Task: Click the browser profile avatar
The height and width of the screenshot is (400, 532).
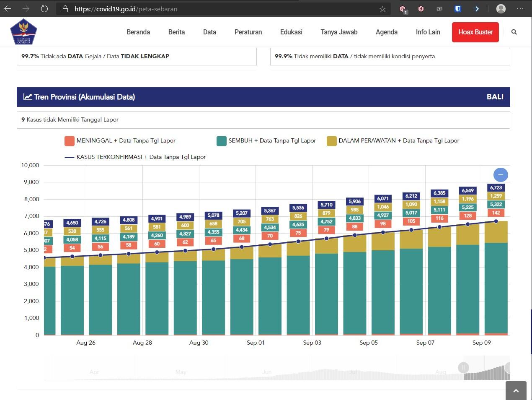Action: [x=501, y=9]
